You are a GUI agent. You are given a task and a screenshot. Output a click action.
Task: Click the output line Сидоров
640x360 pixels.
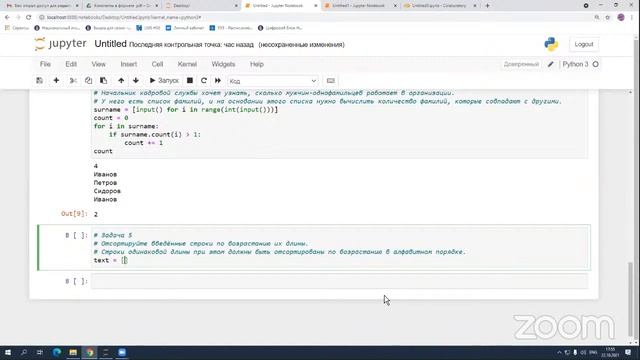click(x=107, y=191)
